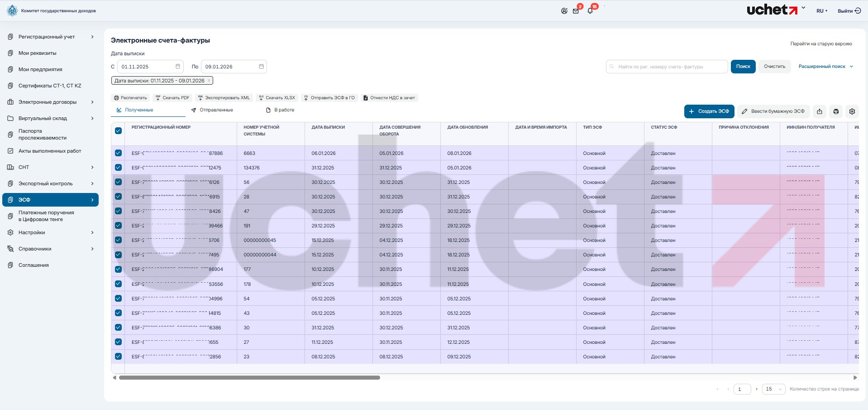
Task: Open calendar picker for start date
Action: coord(178,67)
